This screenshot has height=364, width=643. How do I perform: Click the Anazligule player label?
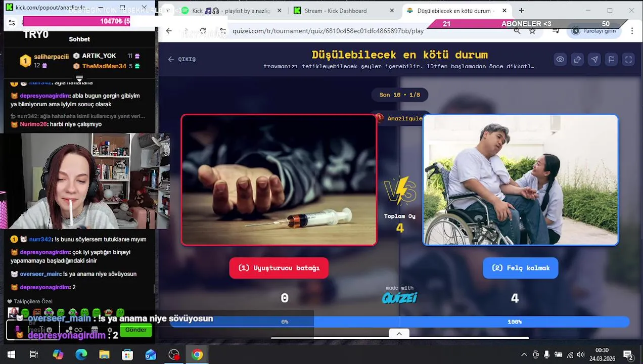click(405, 118)
